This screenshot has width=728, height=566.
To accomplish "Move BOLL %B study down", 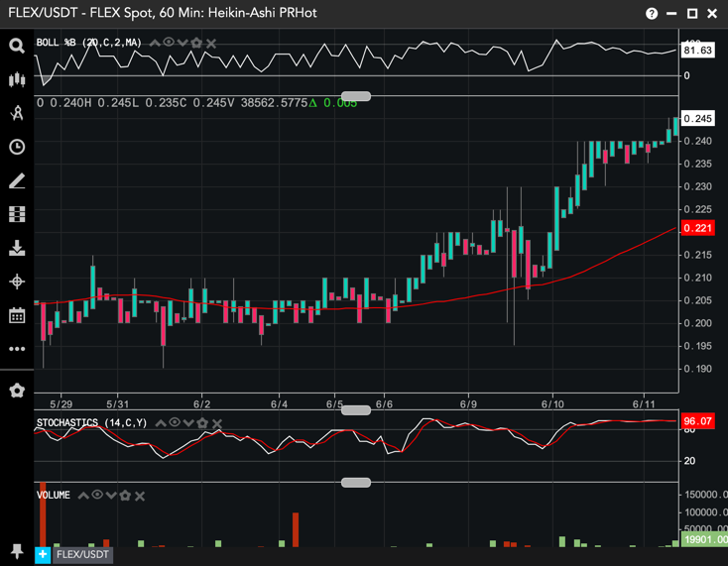I will (182, 44).
